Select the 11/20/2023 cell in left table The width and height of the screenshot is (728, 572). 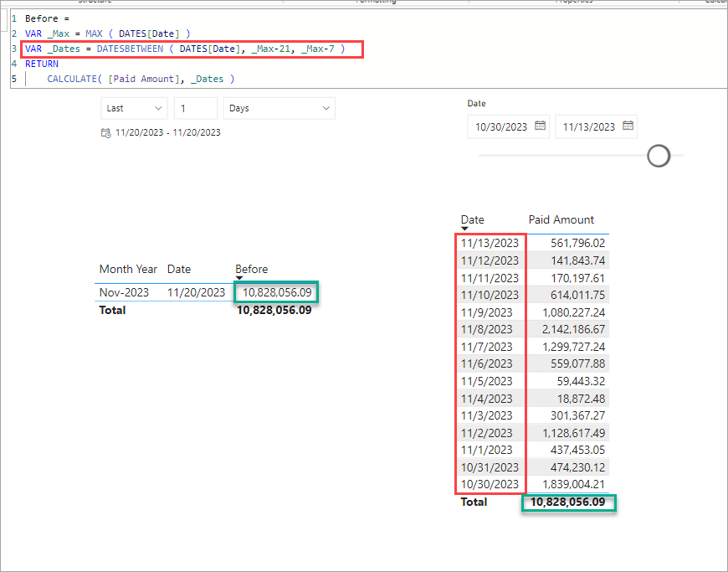pos(196,293)
